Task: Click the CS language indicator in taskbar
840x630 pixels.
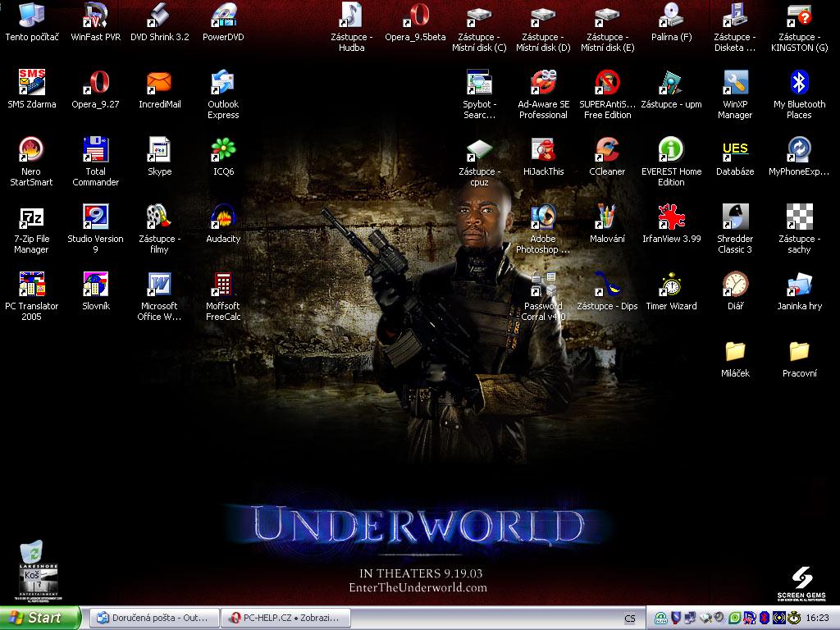Action: click(629, 619)
